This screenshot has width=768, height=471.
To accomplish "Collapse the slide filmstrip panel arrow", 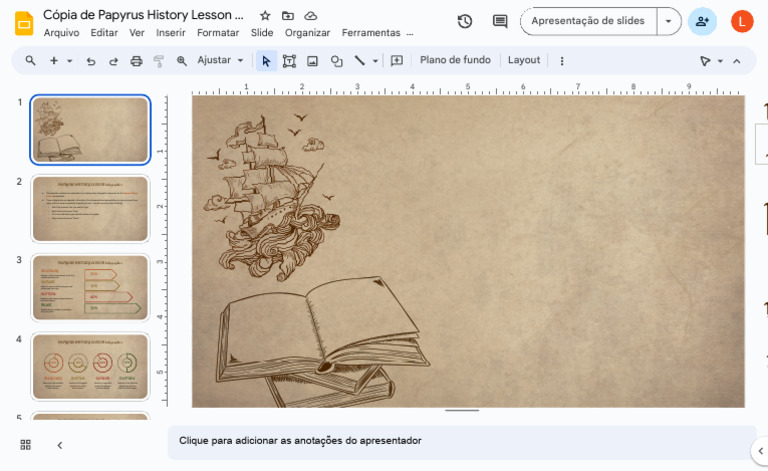I will pyautogui.click(x=60, y=445).
